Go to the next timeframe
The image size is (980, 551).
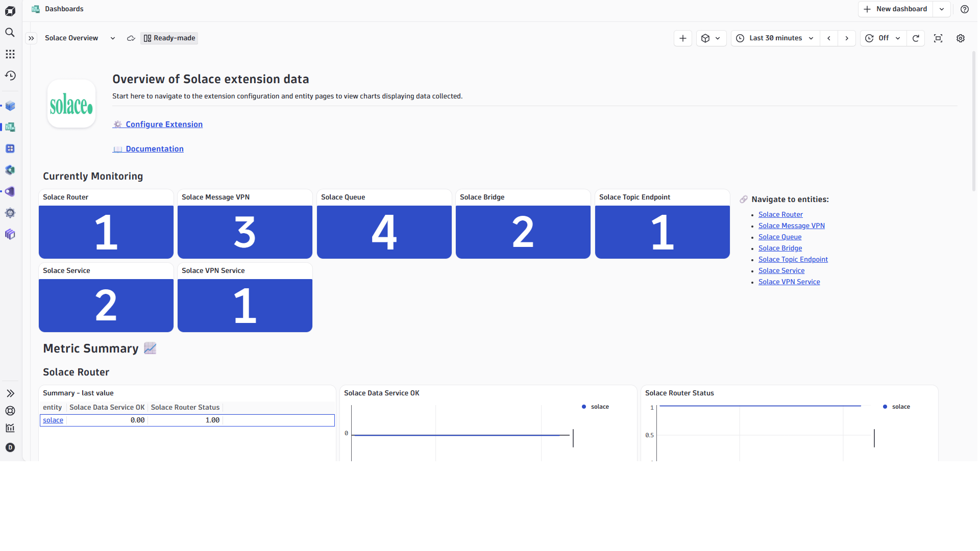coord(847,38)
